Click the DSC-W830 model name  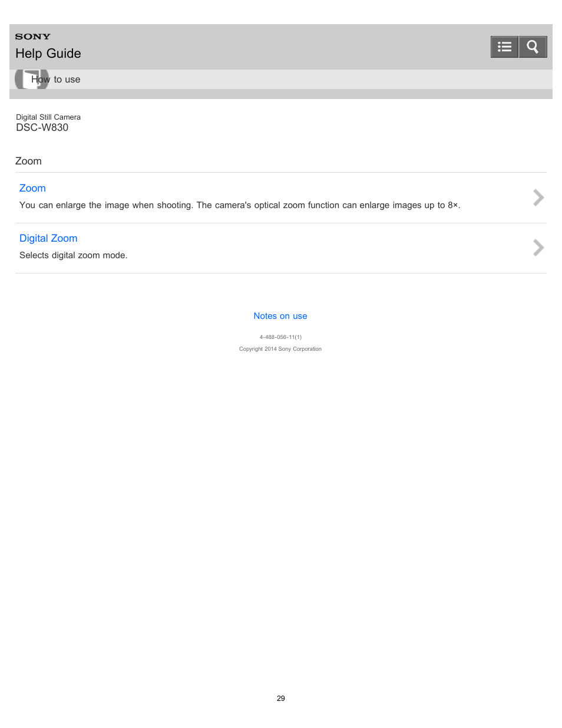42,127
